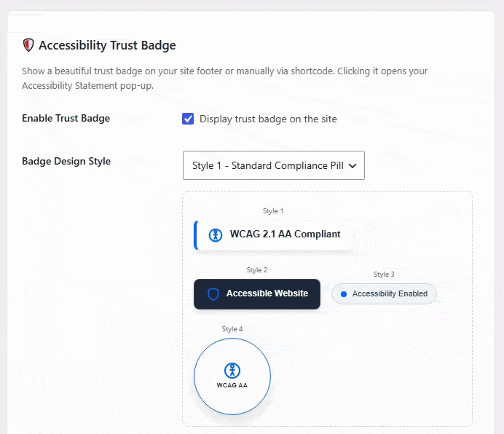The height and width of the screenshot is (434, 504).
Task: Click the Style 3 preview label
Action: coord(384,275)
